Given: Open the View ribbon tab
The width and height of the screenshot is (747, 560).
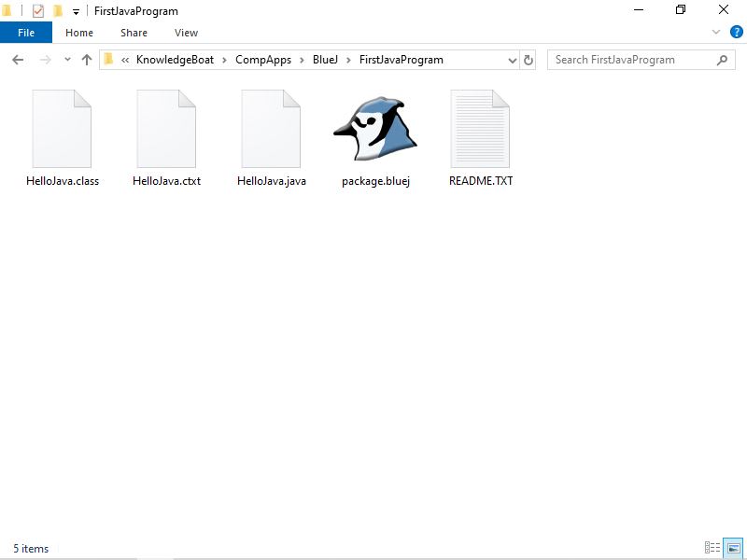Looking at the screenshot, I should [186, 33].
